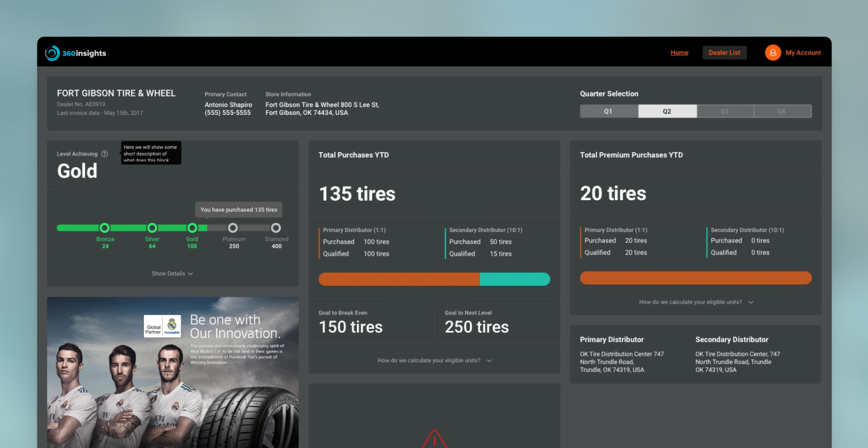
Task: Expand Show Details under level progress
Action: (173, 274)
